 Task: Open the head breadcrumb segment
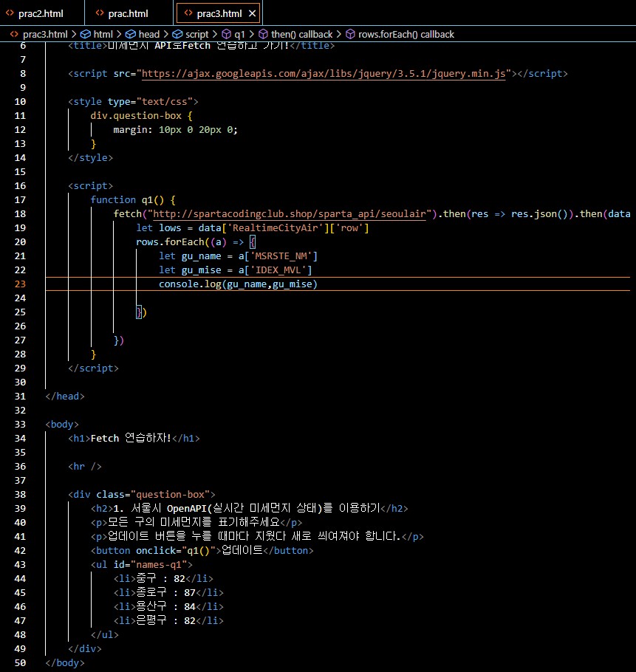point(148,34)
